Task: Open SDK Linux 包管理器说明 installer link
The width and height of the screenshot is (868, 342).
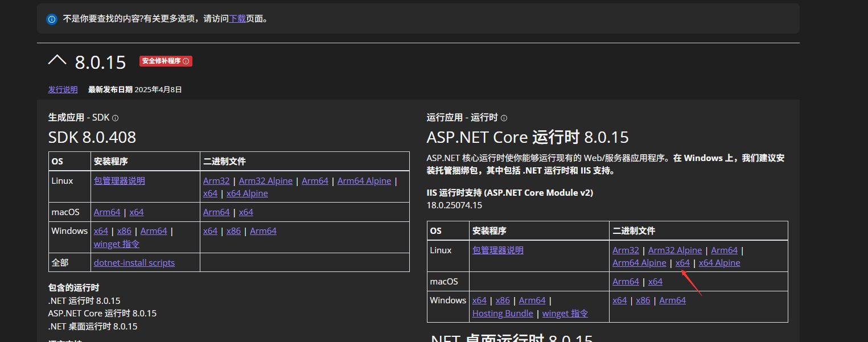Action: tap(120, 180)
